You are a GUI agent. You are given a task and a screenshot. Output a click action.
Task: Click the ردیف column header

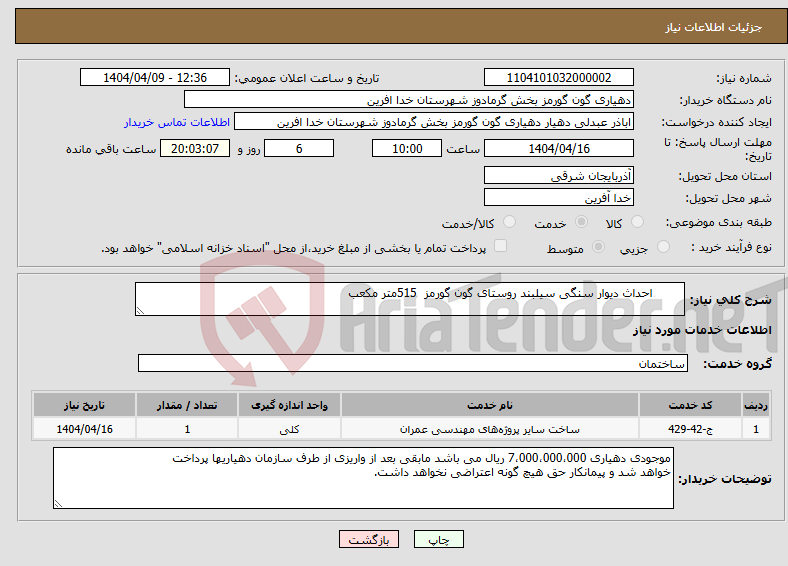(756, 405)
